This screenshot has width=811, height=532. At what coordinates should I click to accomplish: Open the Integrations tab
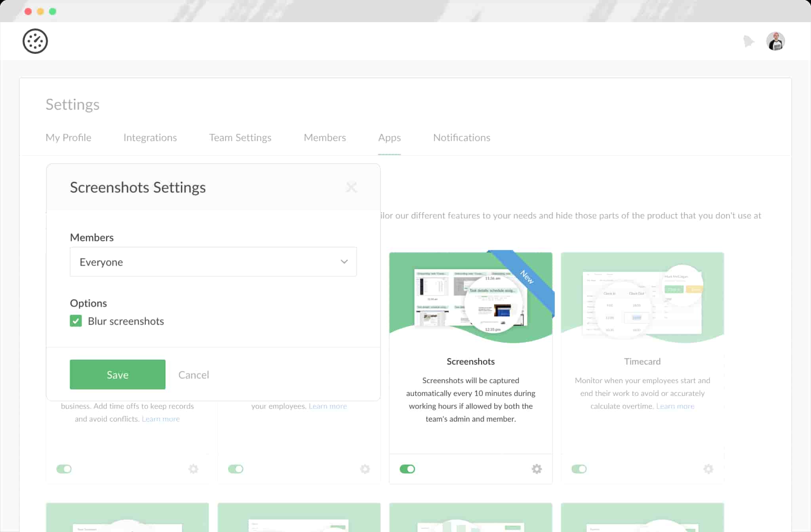pos(150,137)
